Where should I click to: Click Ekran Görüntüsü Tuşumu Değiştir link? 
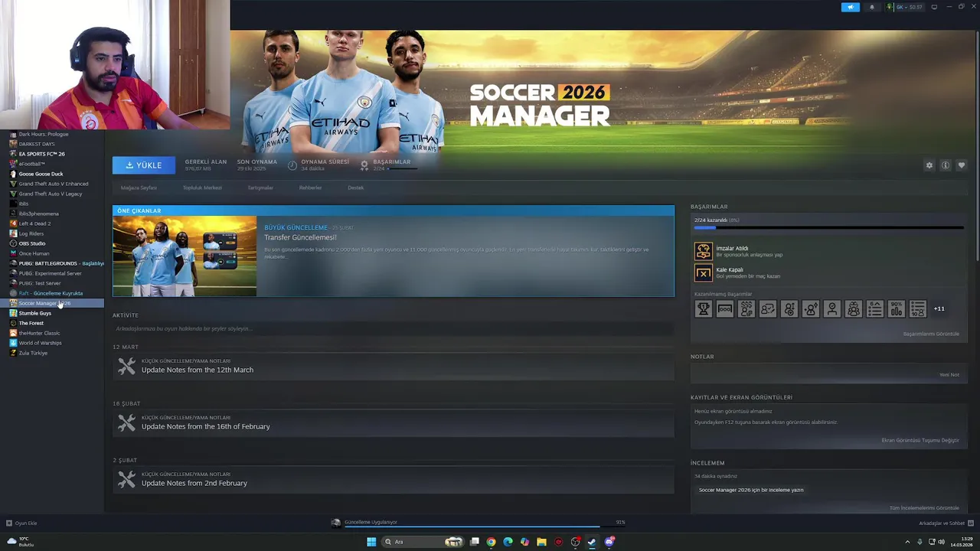(x=920, y=440)
